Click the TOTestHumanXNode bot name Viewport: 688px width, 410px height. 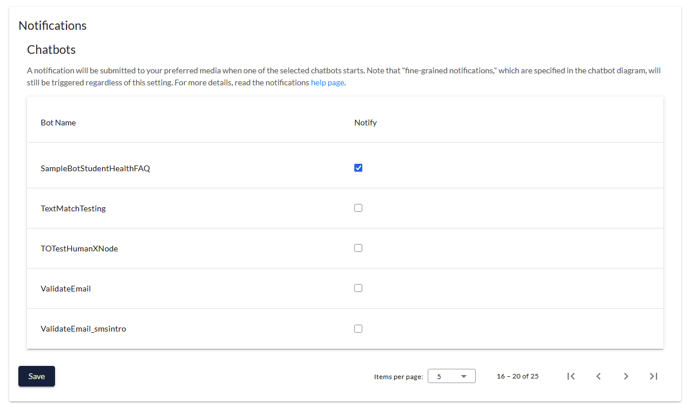79,248
